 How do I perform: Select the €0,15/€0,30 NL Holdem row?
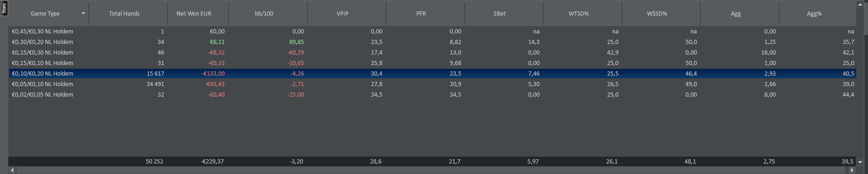coord(432,53)
